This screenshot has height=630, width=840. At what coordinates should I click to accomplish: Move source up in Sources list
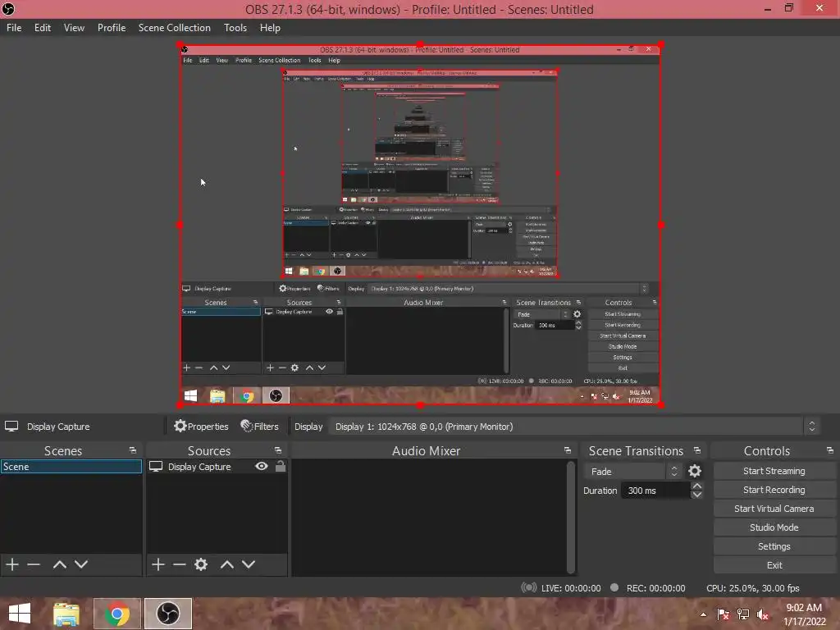coord(227,564)
